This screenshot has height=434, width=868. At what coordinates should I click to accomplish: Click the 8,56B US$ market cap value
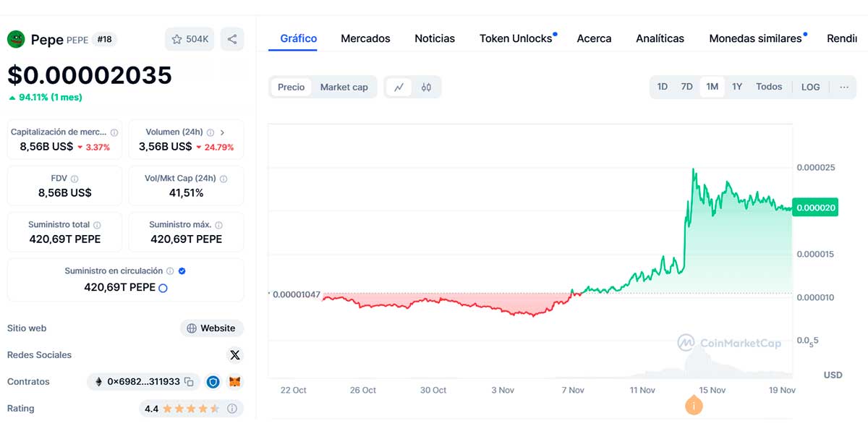pyautogui.click(x=46, y=147)
